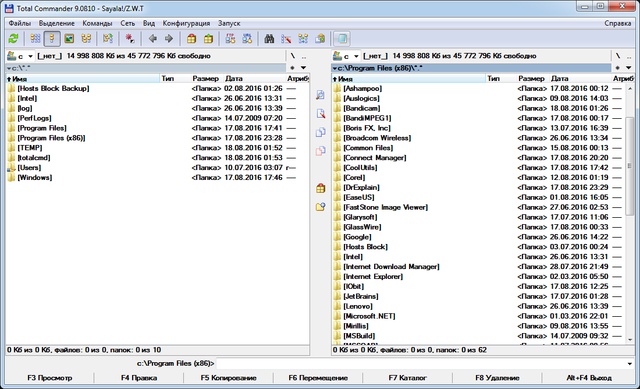This screenshot has width=640, height=389.
Task: Click the F3 Просмотр button
Action: click(x=50, y=378)
